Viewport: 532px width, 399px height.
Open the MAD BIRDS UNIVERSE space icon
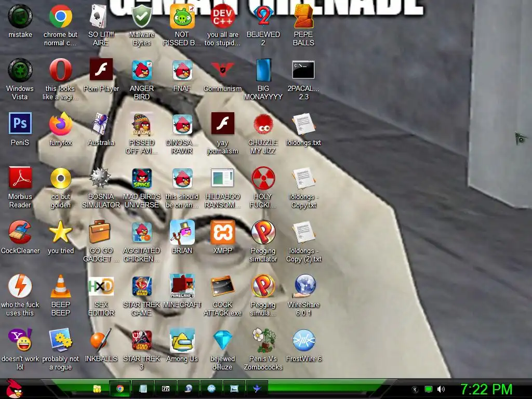coord(141,178)
